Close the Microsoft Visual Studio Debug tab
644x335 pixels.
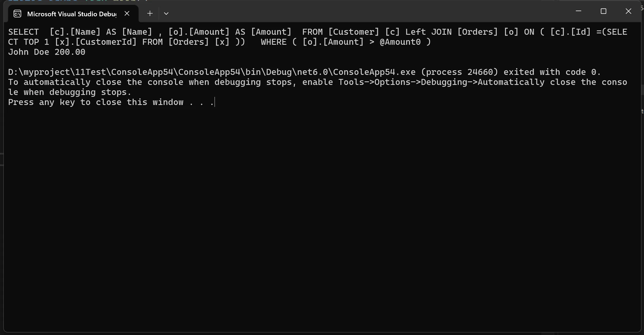coord(127,14)
